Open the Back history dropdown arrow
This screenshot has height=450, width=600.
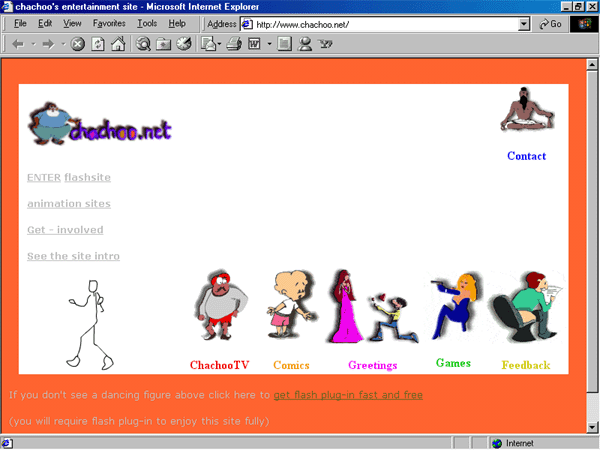[33, 44]
